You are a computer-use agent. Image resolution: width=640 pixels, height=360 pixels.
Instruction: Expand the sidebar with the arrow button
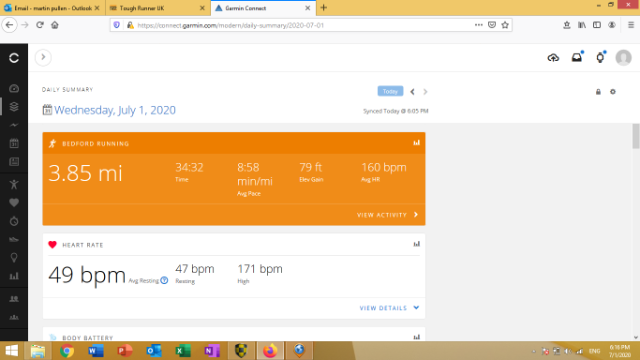point(43,57)
